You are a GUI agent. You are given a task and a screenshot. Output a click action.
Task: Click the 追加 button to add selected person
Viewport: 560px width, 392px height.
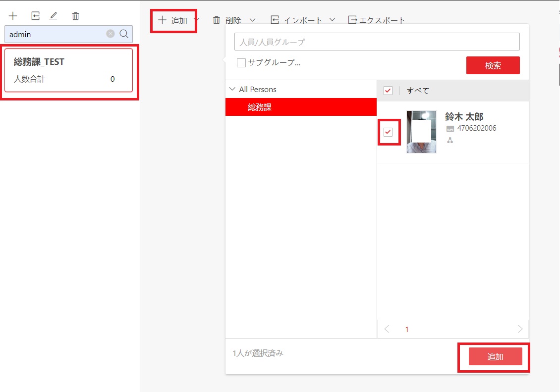[494, 356]
